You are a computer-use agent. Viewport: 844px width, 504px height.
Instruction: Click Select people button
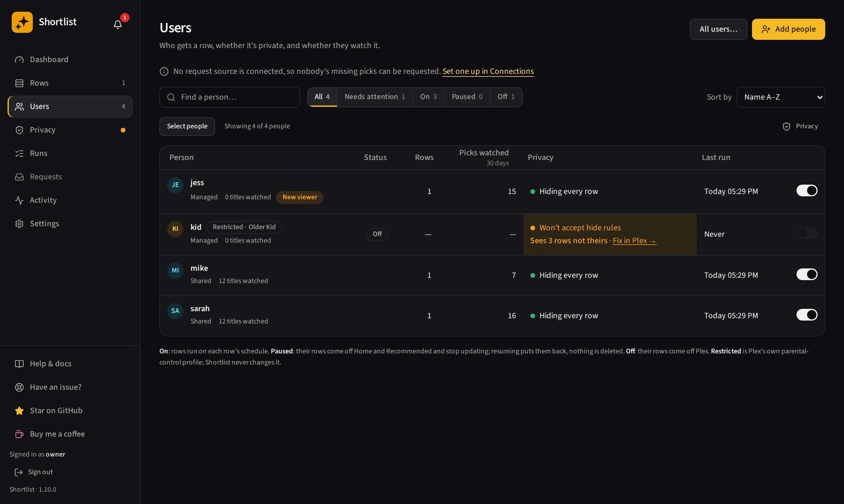[187, 126]
